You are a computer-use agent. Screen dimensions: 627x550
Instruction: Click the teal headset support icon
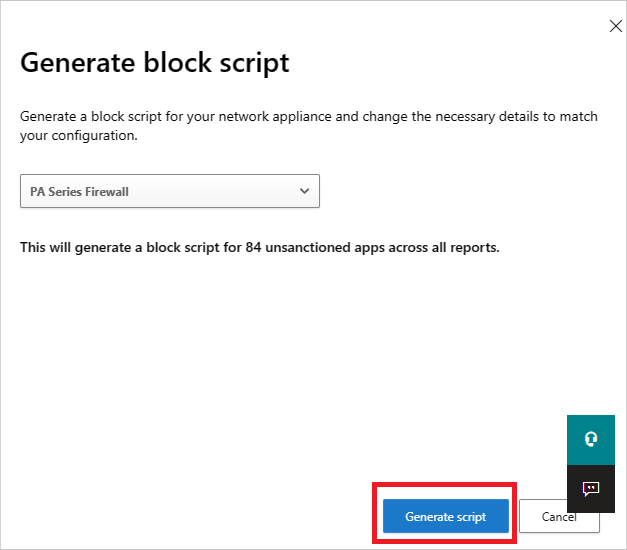[590, 439]
